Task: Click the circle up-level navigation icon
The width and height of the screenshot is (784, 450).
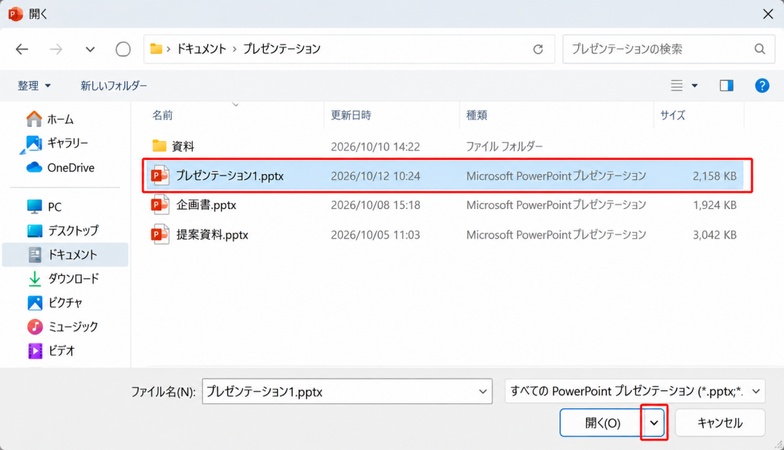Action: [x=123, y=49]
